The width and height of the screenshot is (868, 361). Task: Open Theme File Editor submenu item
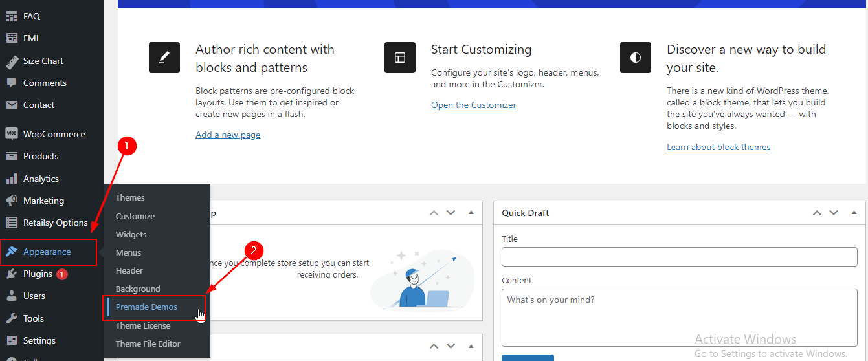pos(148,344)
